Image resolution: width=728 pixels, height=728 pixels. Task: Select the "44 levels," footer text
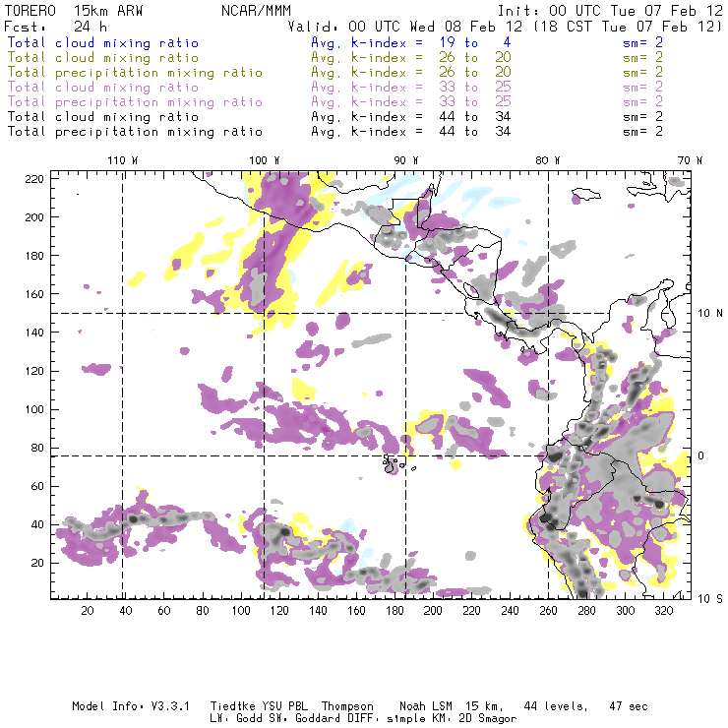coord(556,706)
